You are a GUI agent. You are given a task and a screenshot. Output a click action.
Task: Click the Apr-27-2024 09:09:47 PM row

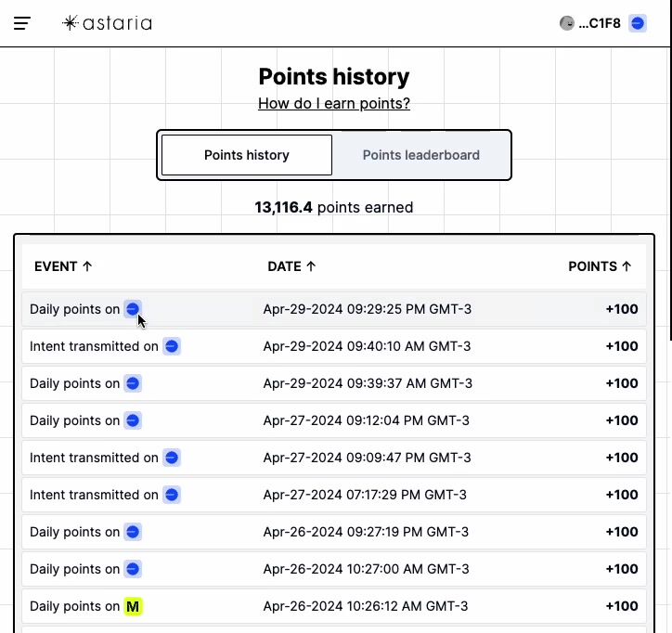(366, 458)
